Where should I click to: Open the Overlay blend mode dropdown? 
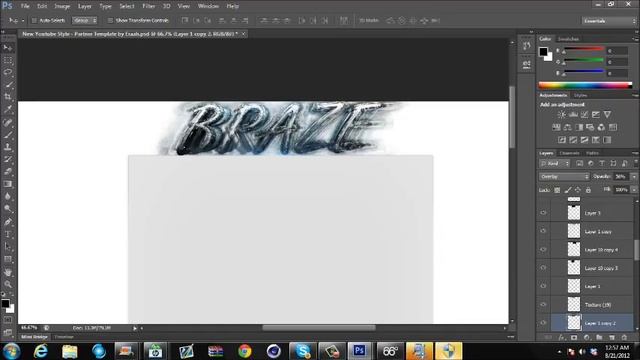click(564, 177)
